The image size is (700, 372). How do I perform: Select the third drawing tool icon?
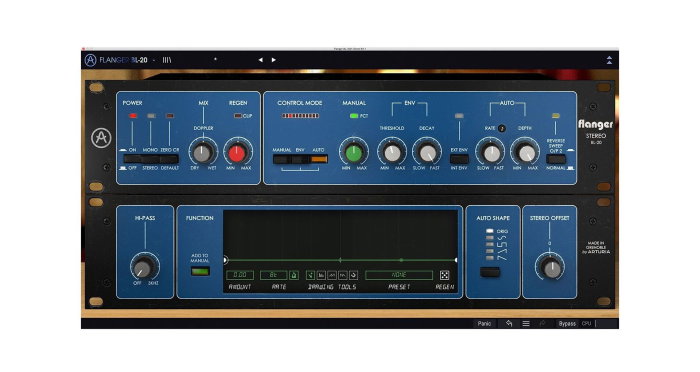point(332,275)
